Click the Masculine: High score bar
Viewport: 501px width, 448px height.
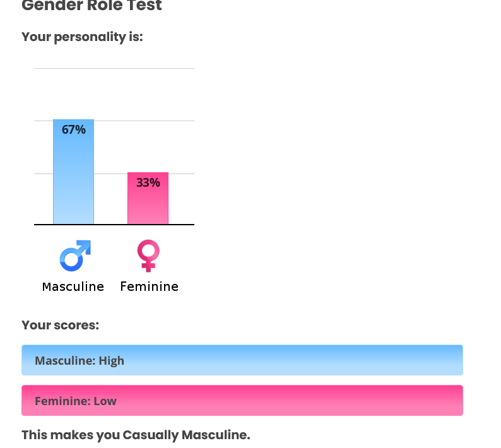(x=242, y=360)
